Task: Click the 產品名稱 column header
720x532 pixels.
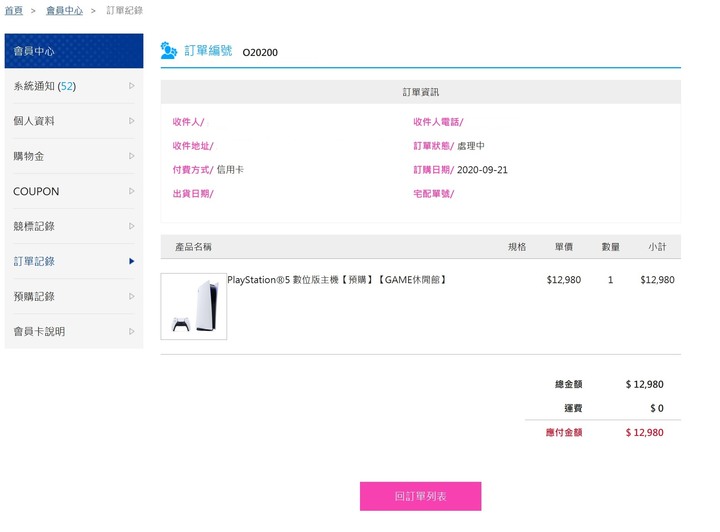Action: coord(193,247)
